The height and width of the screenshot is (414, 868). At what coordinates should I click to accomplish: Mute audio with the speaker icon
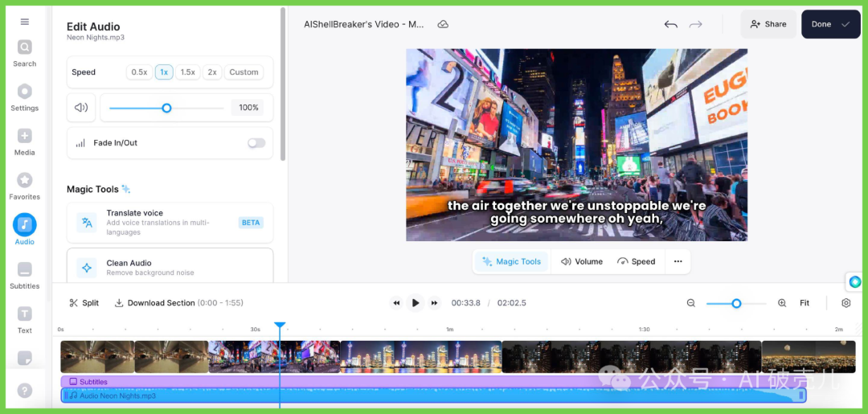[x=81, y=108]
